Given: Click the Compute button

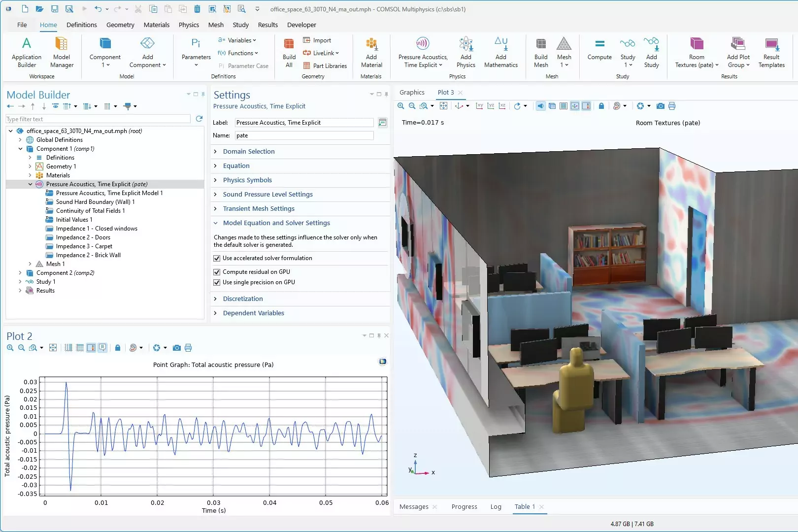Looking at the screenshot, I should point(599,49).
